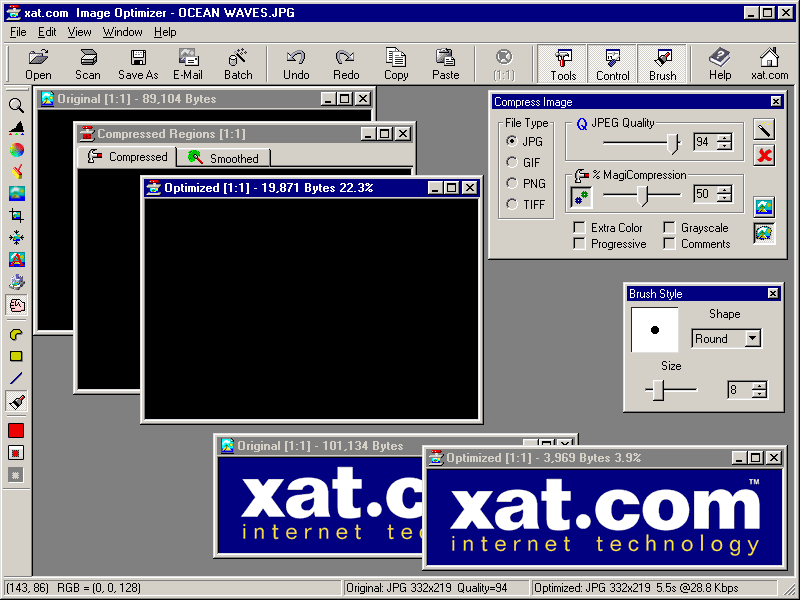Screen dimensions: 800x600
Task: Select the cleanup broom tool
Action: (16, 171)
